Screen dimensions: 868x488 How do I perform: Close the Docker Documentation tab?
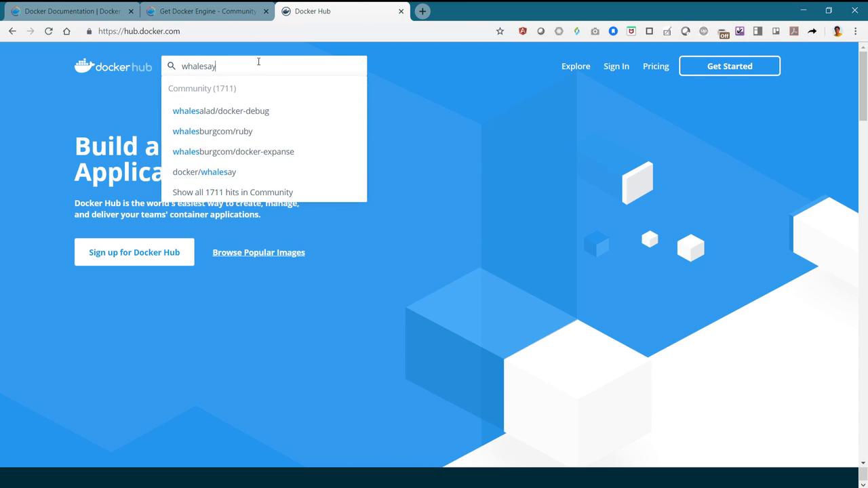pyautogui.click(x=131, y=12)
